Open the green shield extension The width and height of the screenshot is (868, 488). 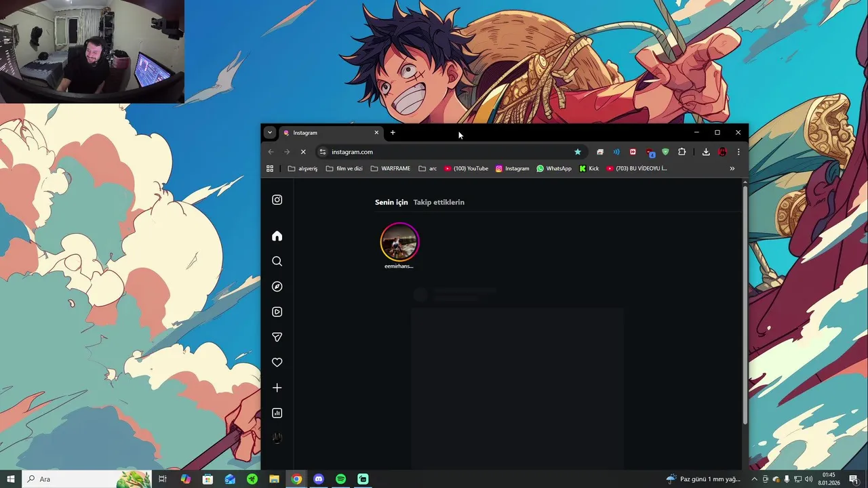click(x=665, y=152)
